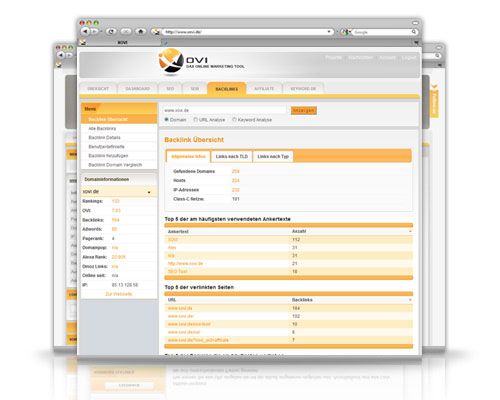The image size is (500, 400).
Task: Click the SEO Tool anchor text link
Action: click(177, 271)
